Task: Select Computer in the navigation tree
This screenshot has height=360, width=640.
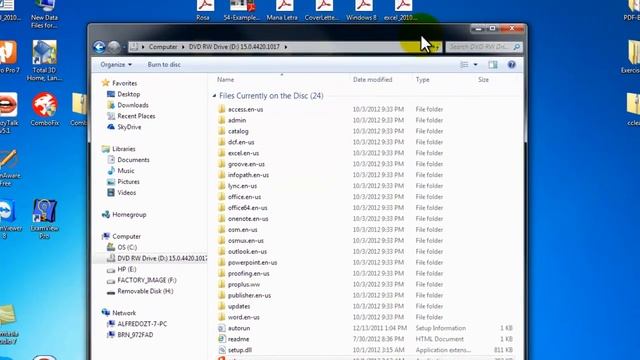Action: click(127, 237)
